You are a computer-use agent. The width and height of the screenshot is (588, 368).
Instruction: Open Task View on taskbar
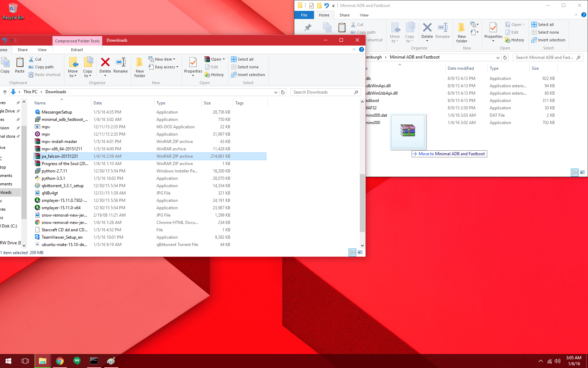pyautogui.click(x=25, y=361)
